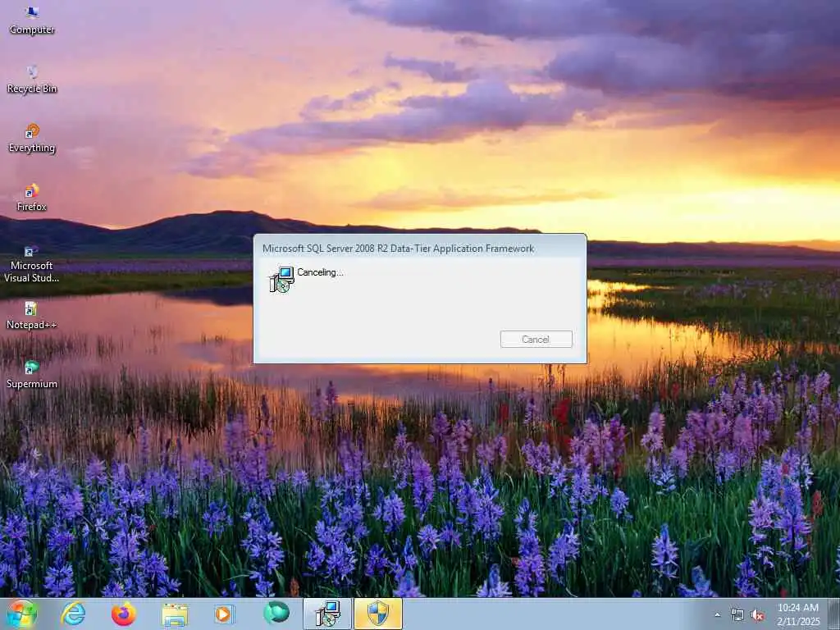Open the User Account Control shield taskbar item

378,614
